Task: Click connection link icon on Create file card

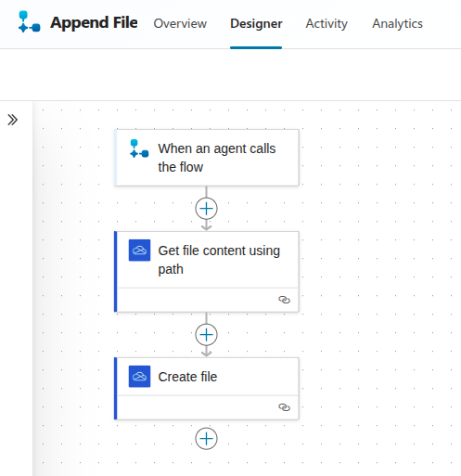Action: click(284, 407)
